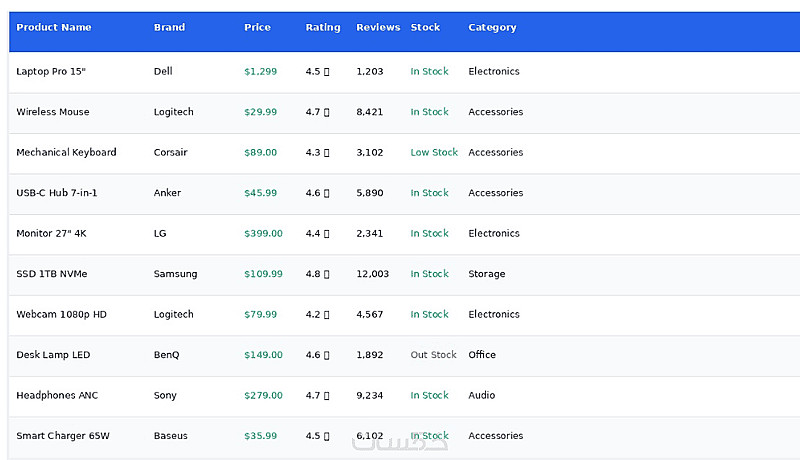Viewport: 800px width, 460px height.
Task: Sort the table by the Price header
Action: [257, 28]
